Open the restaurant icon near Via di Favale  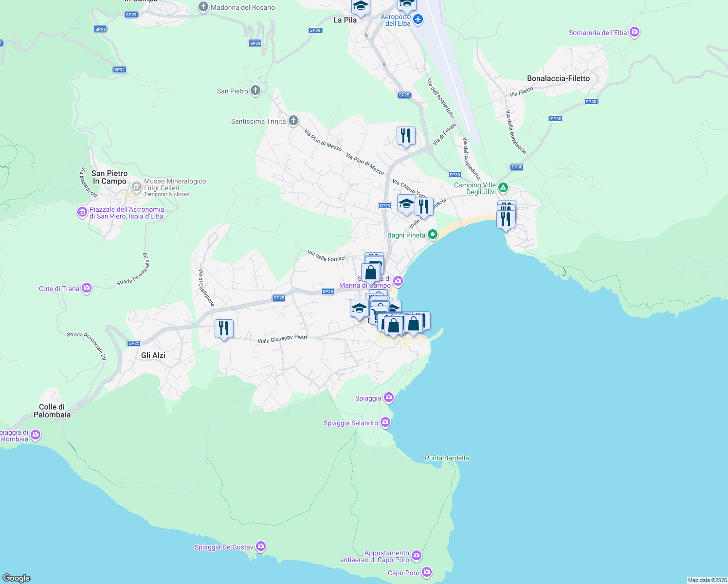pyautogui.click(x=405, y=135)
